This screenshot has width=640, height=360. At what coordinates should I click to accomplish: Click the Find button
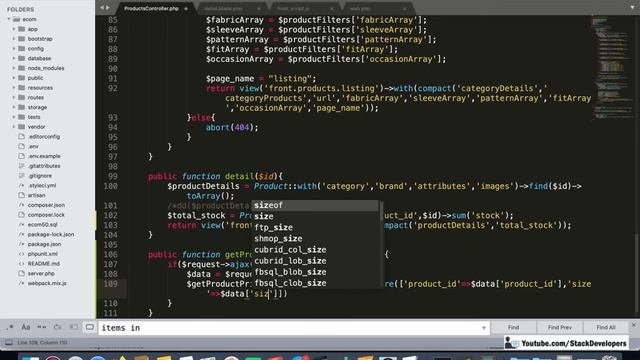pos(513,327)
